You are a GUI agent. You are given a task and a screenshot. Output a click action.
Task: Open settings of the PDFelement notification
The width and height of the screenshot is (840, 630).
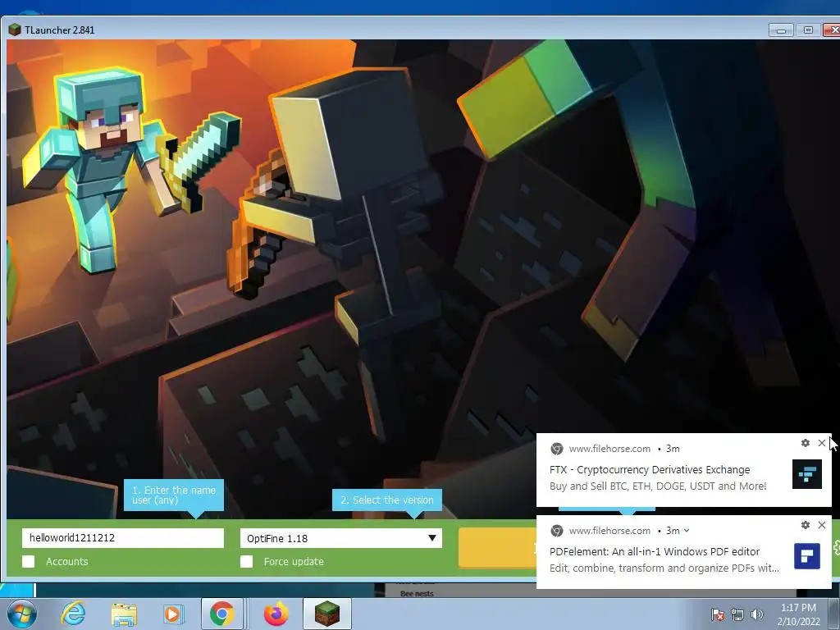(x=806, y=525)
